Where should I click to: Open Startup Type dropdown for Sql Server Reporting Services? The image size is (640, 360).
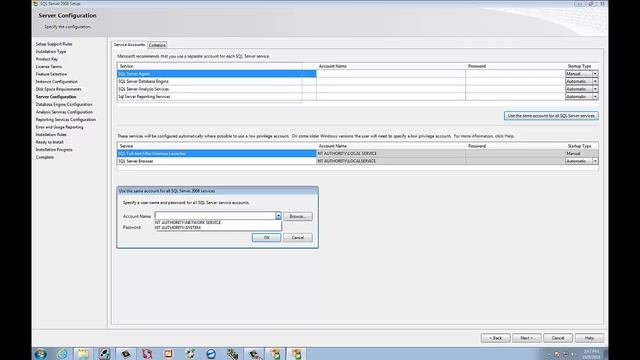click(x=595, y=97)
